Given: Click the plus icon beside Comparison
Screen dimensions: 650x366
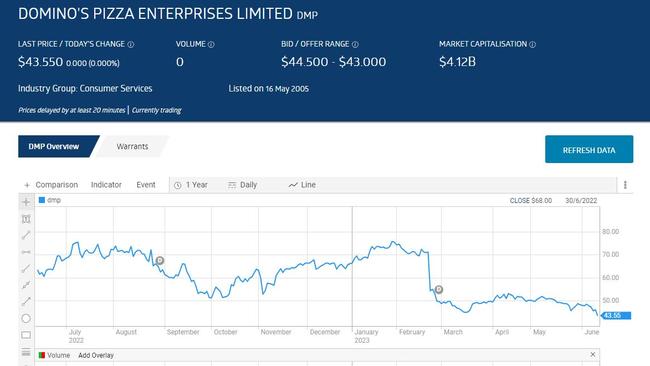Looking at the screenshot, I should click(27, 185).
